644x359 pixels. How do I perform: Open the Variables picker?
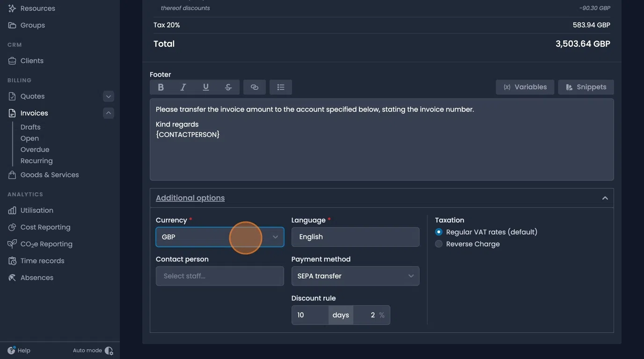point(525,87)
